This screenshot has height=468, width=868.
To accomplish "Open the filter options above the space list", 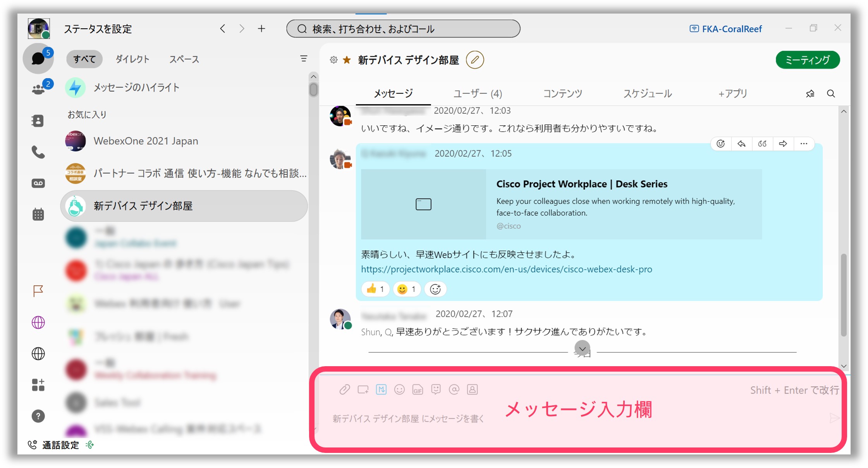I will pyautogui.click(x=304, y=58).
